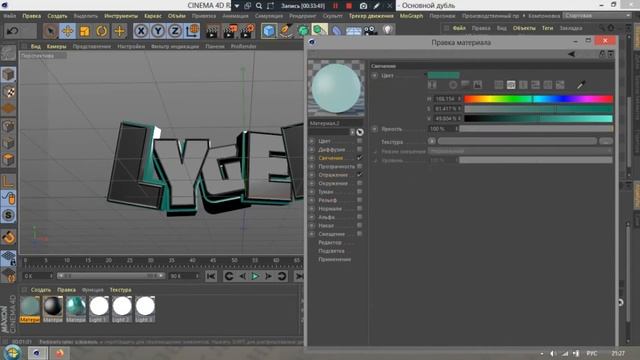Image resolution: width=640 pixels, height=360 pixels.
Task: Click the spline pen tool icon
Action: pyautogui.click(x=286, y=31)
